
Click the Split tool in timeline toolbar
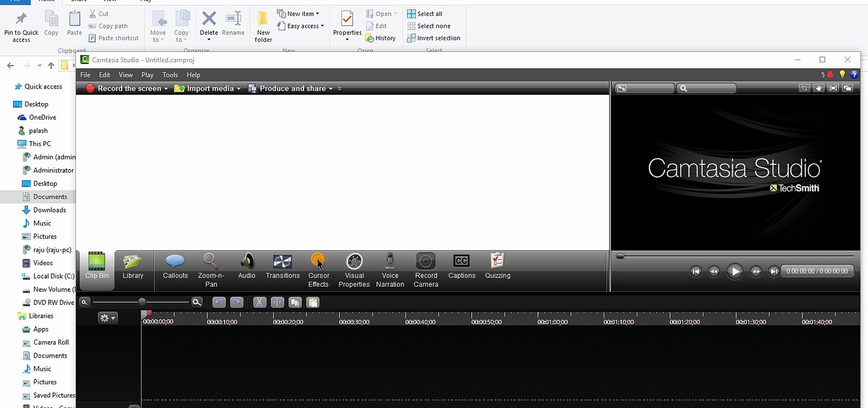point(277,303)
